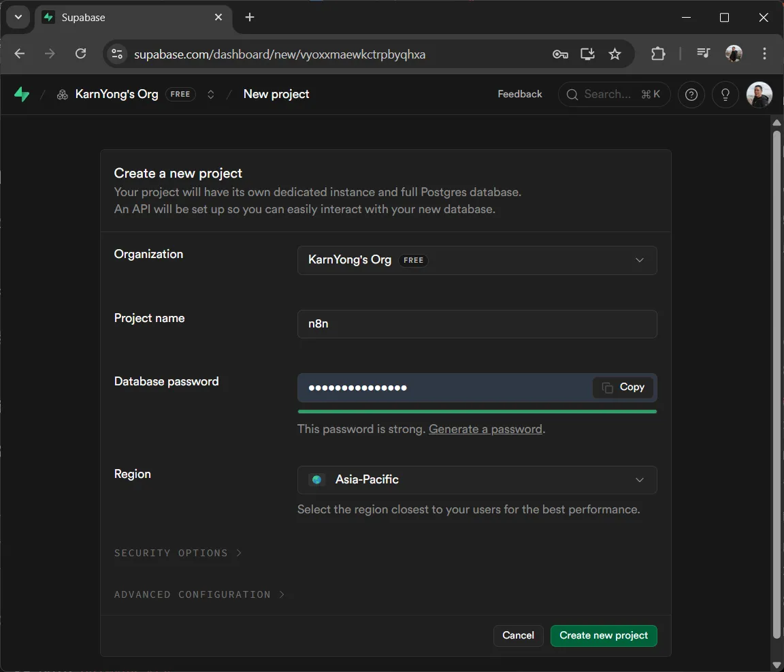The height and width of the screenshot is (672, 784).
Task: Open the Organization dropdown
Action: (x=476, y=260)
